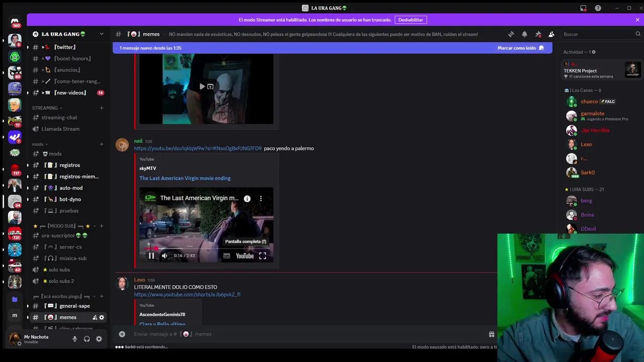
Task: Open The Last American Virgin movie ending link
Action: coord(185,178)
